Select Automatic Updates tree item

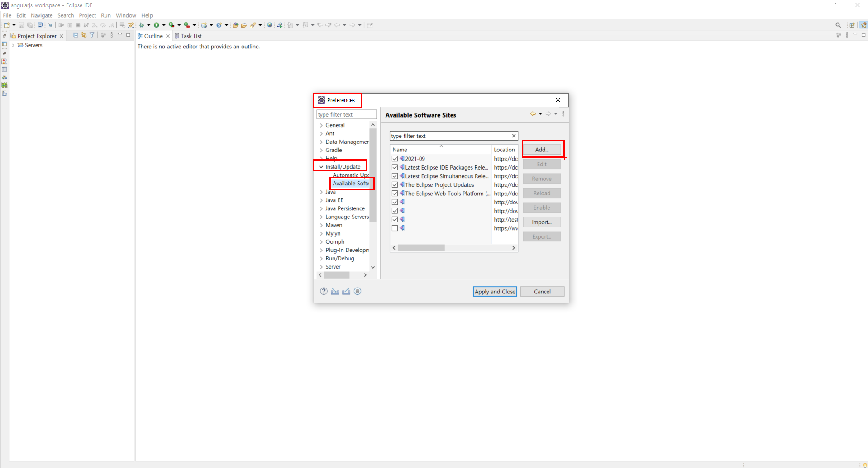[351, 175]
